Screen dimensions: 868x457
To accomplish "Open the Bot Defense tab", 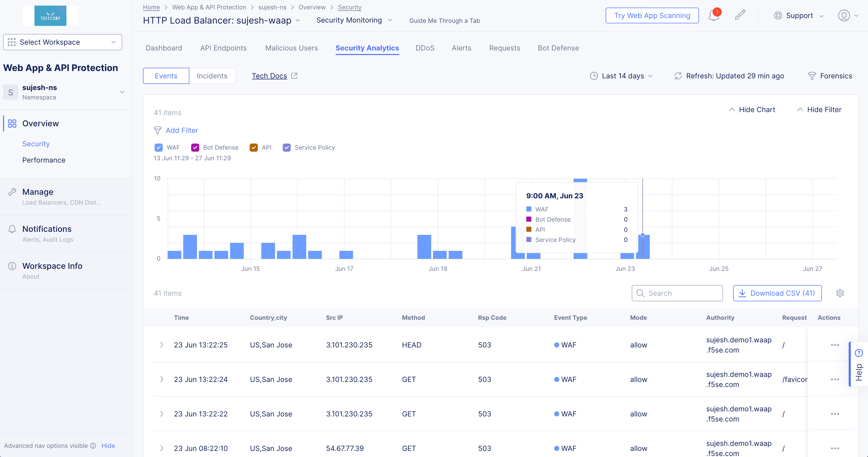I will coord(558,48).
